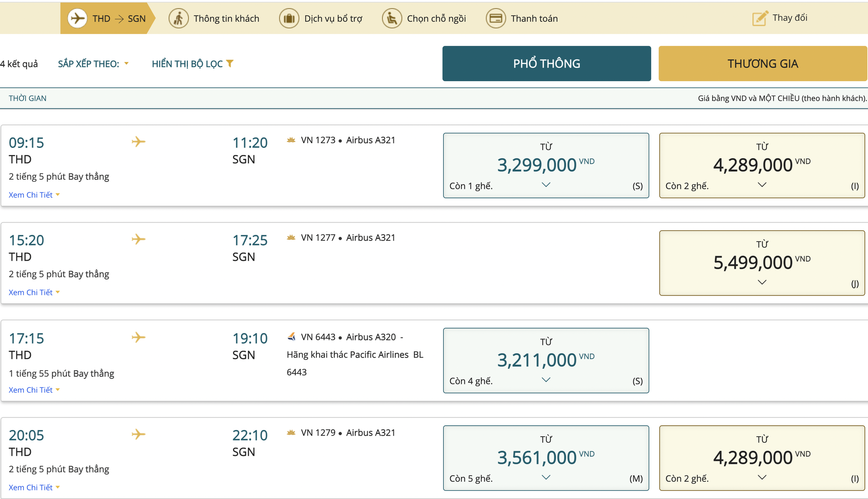Open the Thông tin khách step
Screen dimensions: 868x499
(214, 19)
